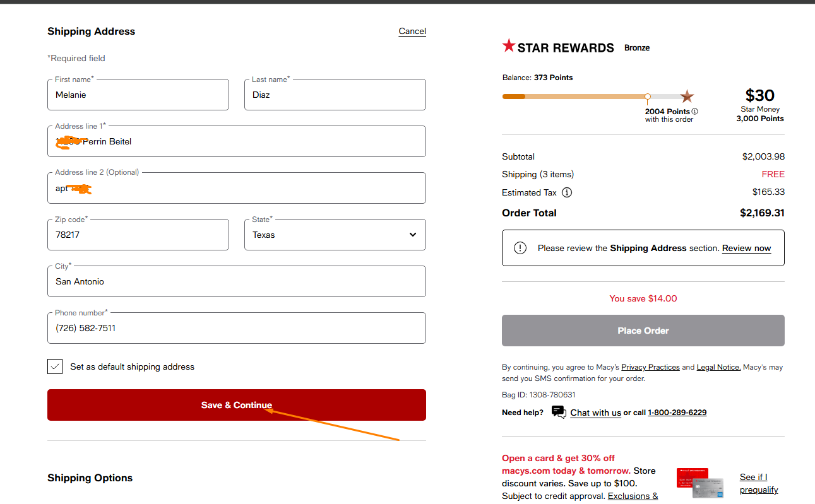Screen dimensions: 815x504
Task: Click the red Star Rewards star logo
Action: click(x=508, y=46)
